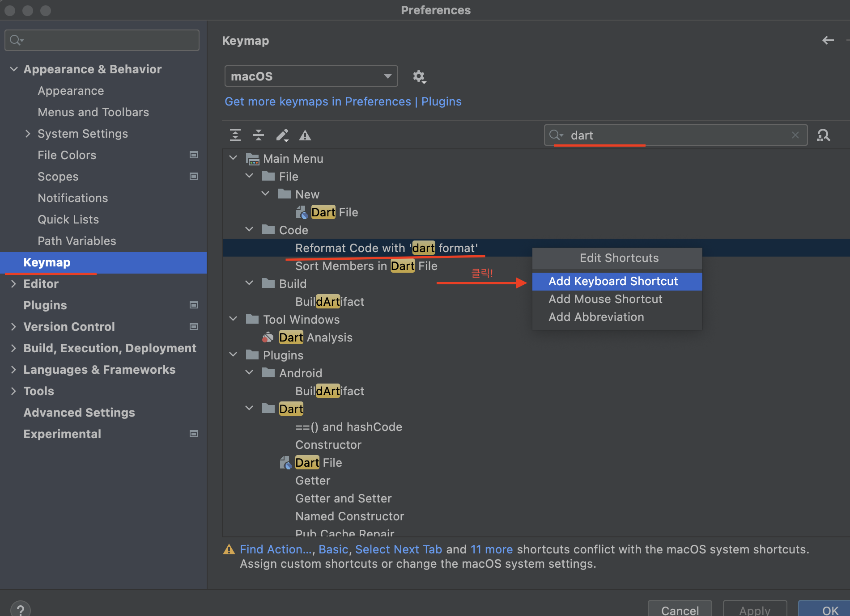Collapse the Main Menu tree node
Image resolution: width=850 pixels, height=616 pixels.
point(233,158)
